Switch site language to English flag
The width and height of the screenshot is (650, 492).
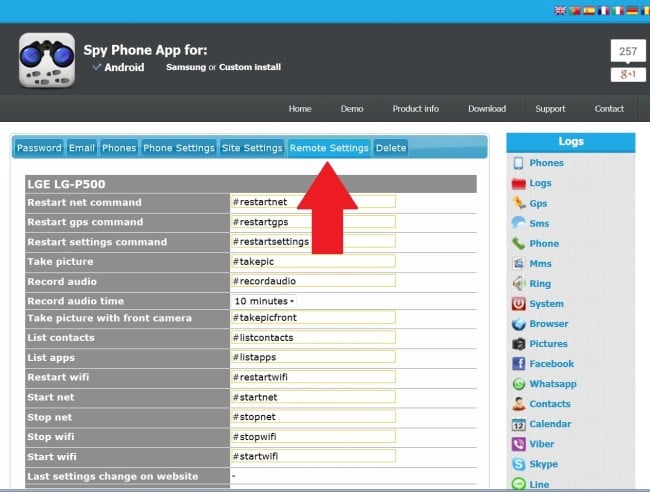[560, 11]
